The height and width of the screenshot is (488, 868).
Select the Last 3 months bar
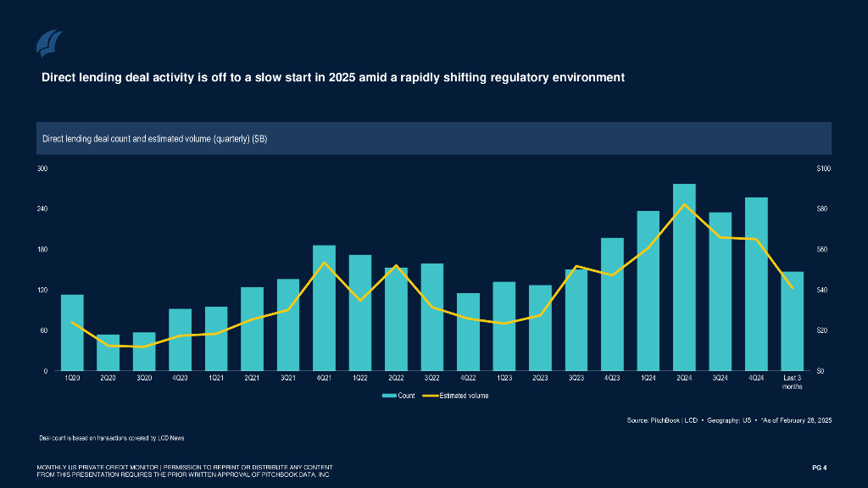point(792,321)
